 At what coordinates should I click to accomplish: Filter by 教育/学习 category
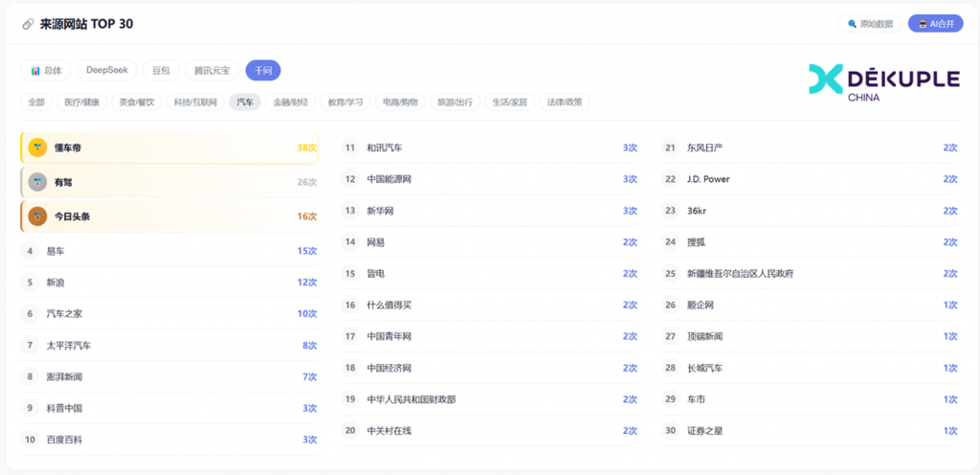click(x=345, y=102)
